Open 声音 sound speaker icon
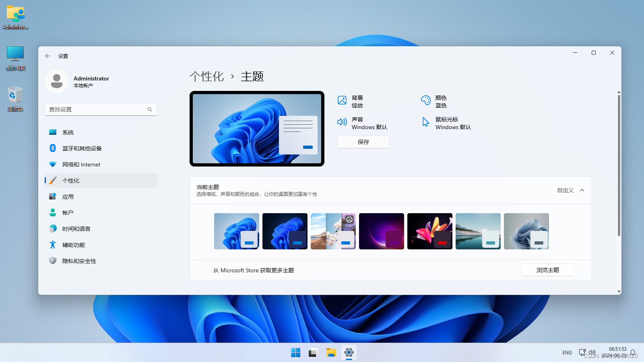Image resolution: width=644 pixels, height=362 pixels. click(x=342, y=122)
